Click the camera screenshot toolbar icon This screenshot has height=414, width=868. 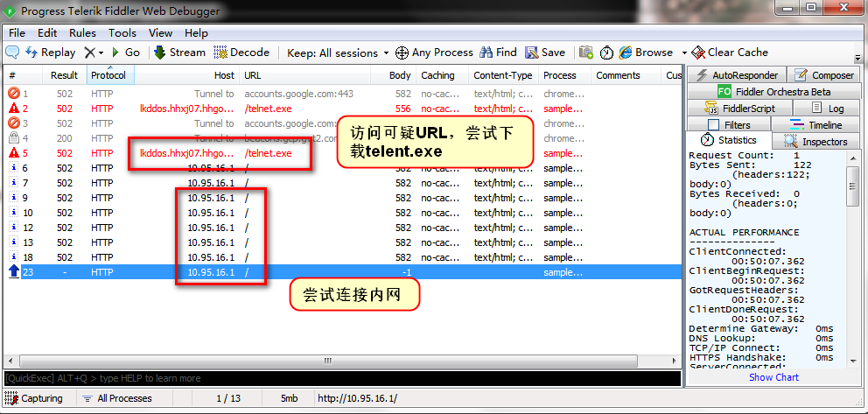click(x=586, y=53)
